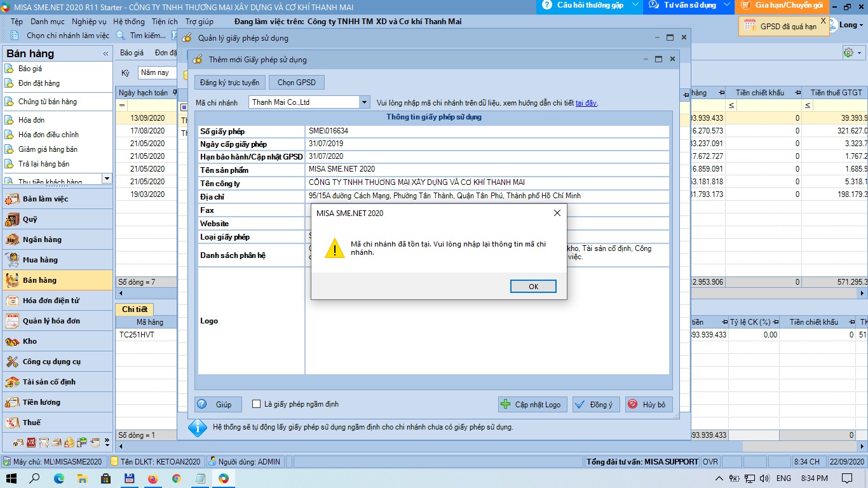Open the Danh mục menu

point(47,22)
